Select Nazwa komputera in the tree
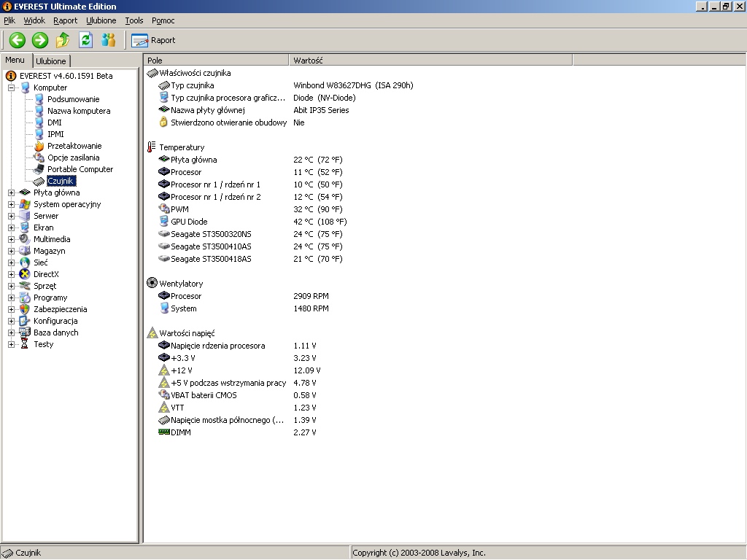This screenshot has height=560, width=747. (79, 111)
